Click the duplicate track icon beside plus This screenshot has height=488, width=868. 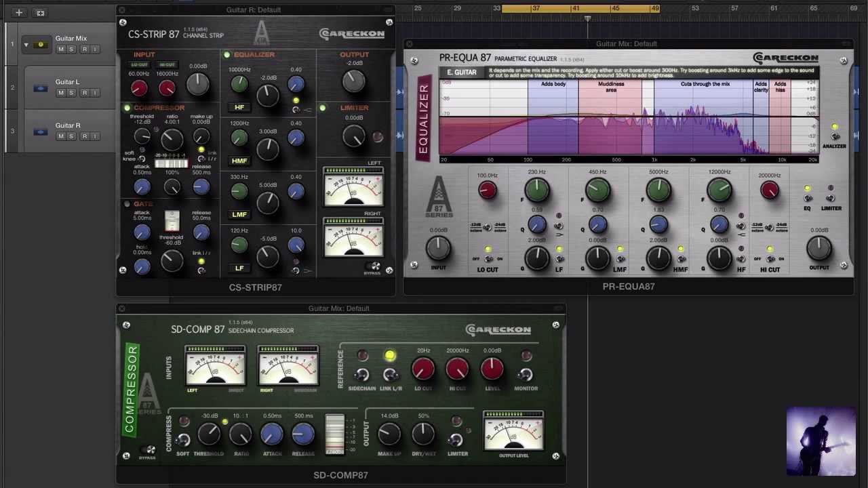pos(41,12)
